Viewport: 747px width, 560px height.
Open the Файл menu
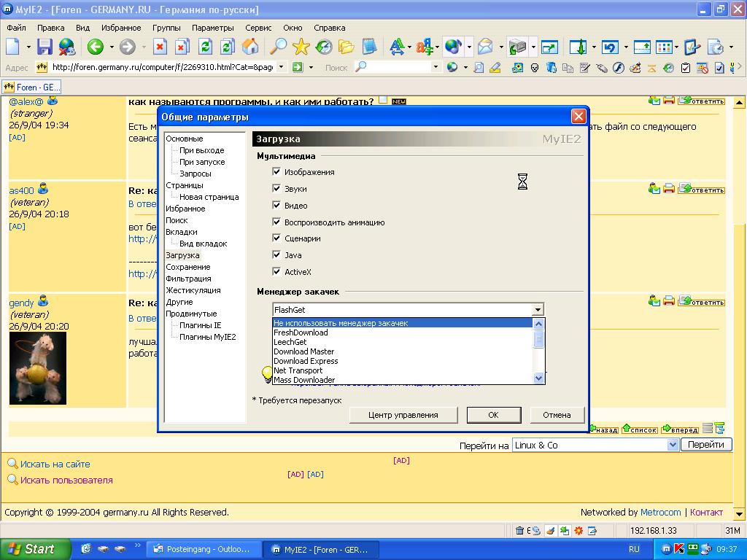tap(16, 28)
